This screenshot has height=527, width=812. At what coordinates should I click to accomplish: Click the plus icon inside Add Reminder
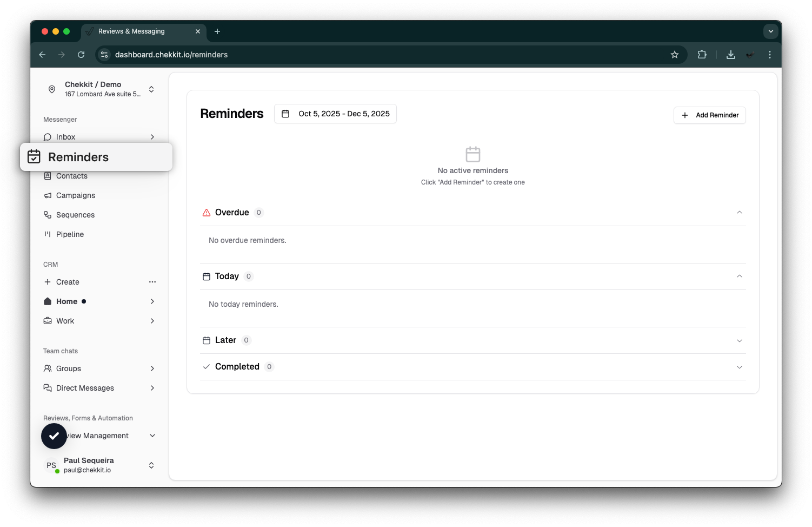(x=685, y=115)
